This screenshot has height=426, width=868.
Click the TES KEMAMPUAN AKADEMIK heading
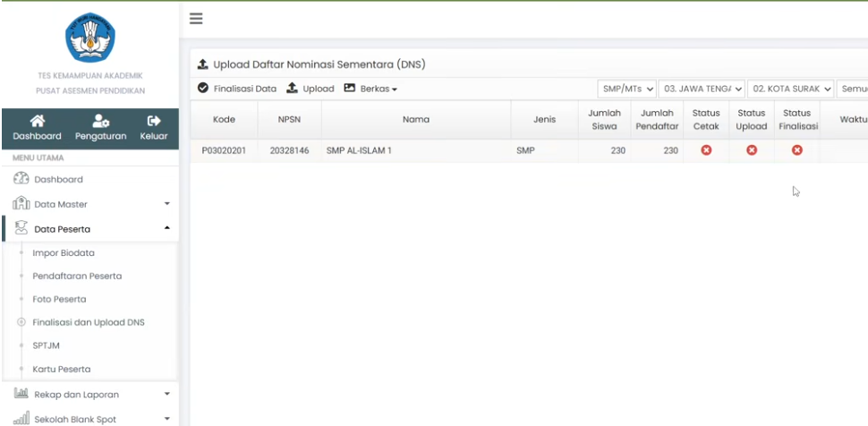[90, 75]
